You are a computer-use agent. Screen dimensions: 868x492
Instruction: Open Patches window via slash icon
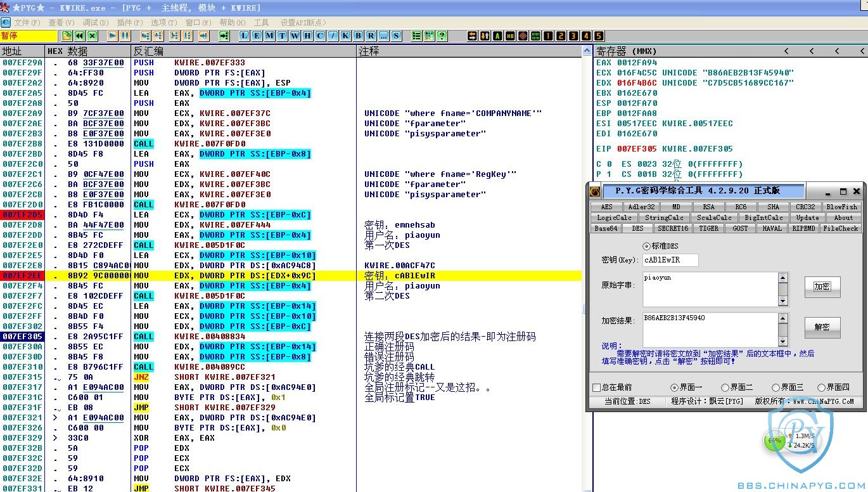point(333,36)
